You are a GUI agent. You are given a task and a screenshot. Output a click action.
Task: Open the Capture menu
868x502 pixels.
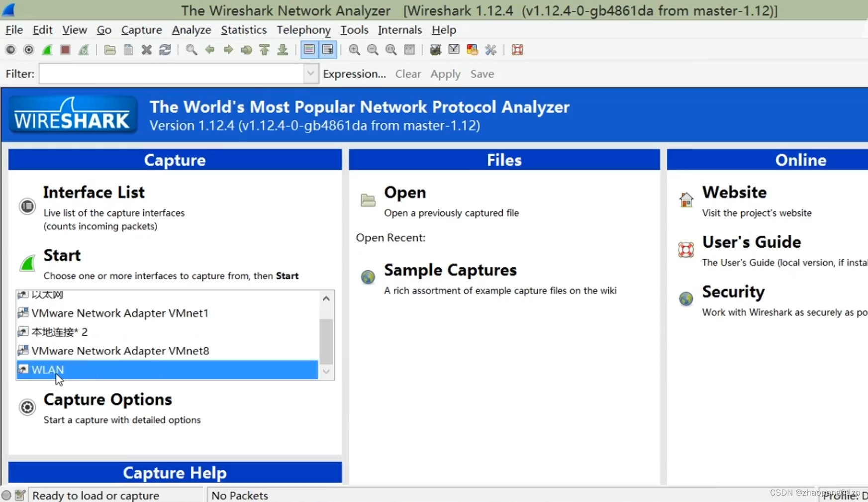142,30
